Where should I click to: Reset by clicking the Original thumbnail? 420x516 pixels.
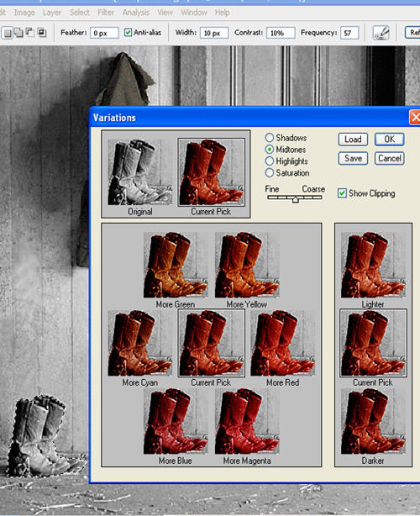pyautogui.click(x=139, y=172)
